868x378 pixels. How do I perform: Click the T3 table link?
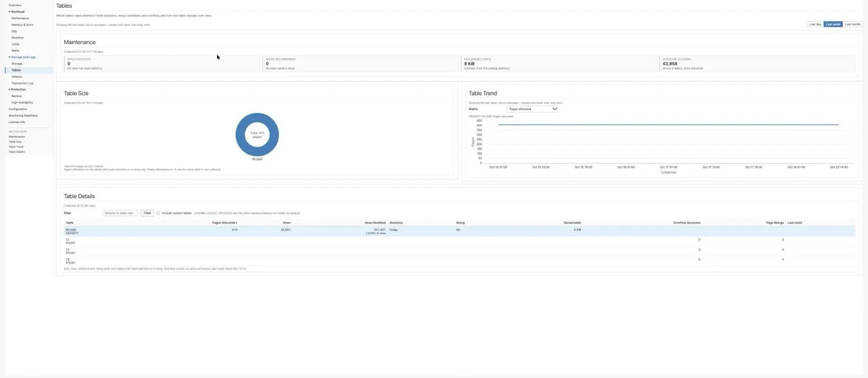[x=68, y=259]
